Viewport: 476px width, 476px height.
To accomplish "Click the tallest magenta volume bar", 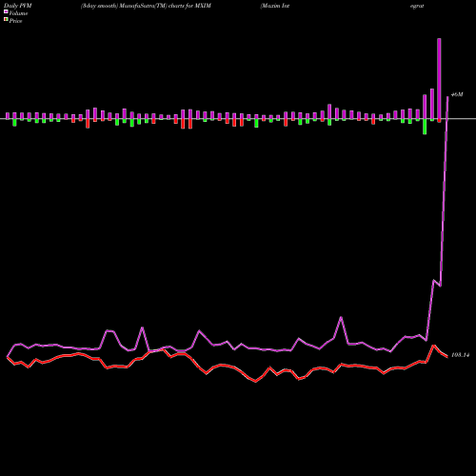I will tap(439, 79).
